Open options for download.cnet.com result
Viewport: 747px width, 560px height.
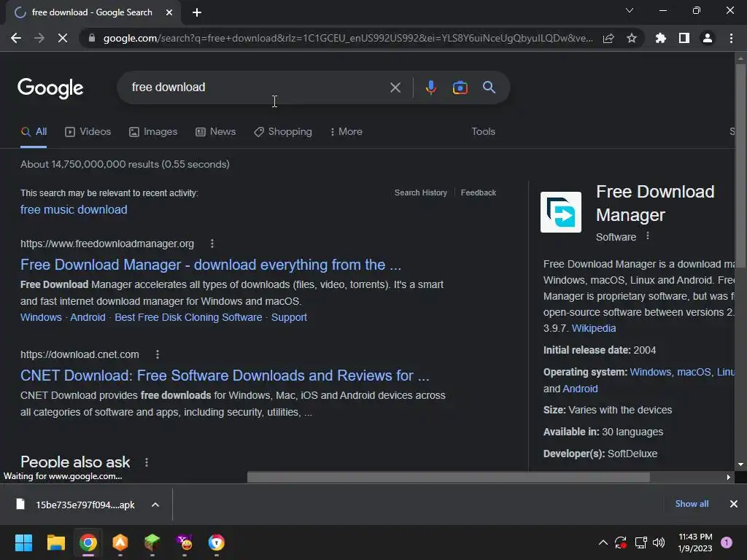pos(158,355)
